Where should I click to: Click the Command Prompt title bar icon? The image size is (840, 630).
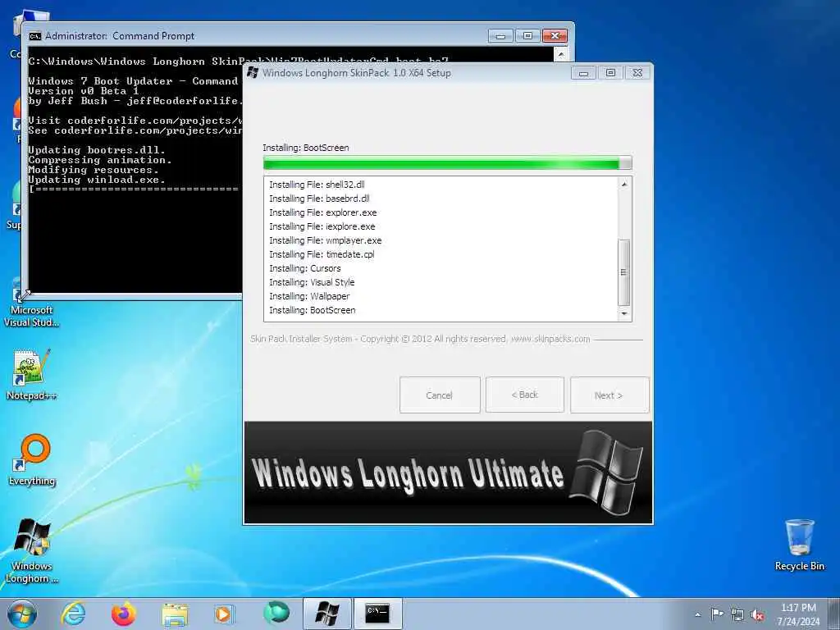tap(35, 36)
